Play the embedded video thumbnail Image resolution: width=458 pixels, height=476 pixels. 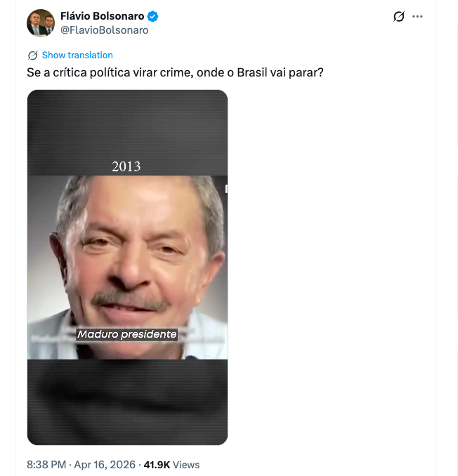click(127, 267)
